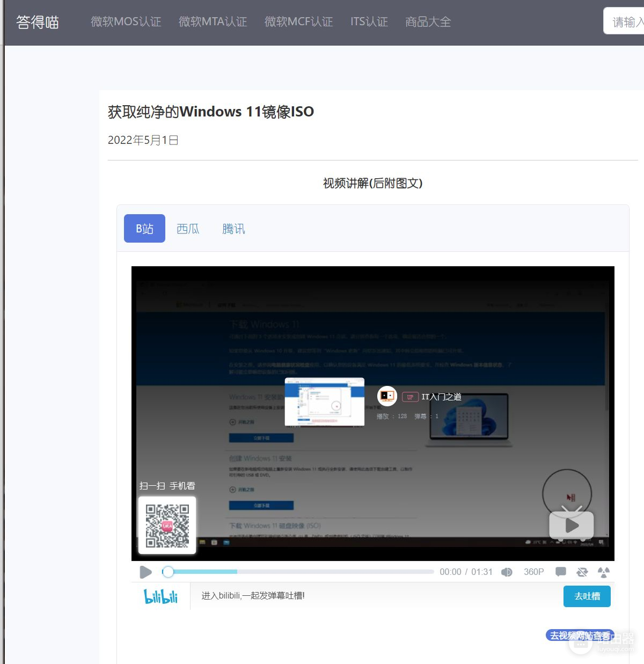The image size is (644, 664).
Task: Click the video progress slider handle
Action: pyautogui.click(x=168, y=572)
